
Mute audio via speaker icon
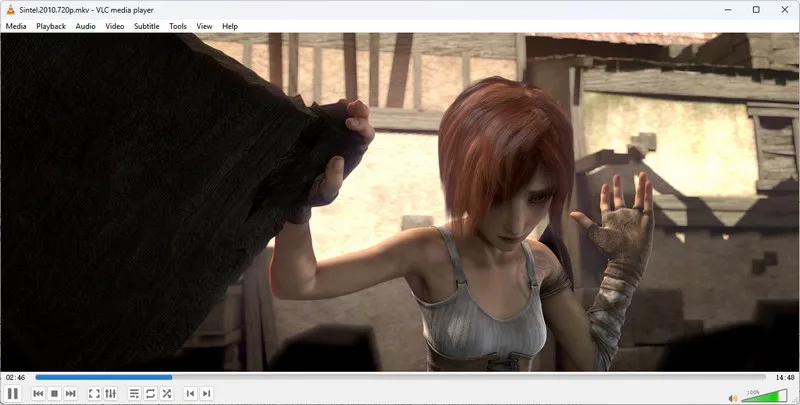(733, 398)
